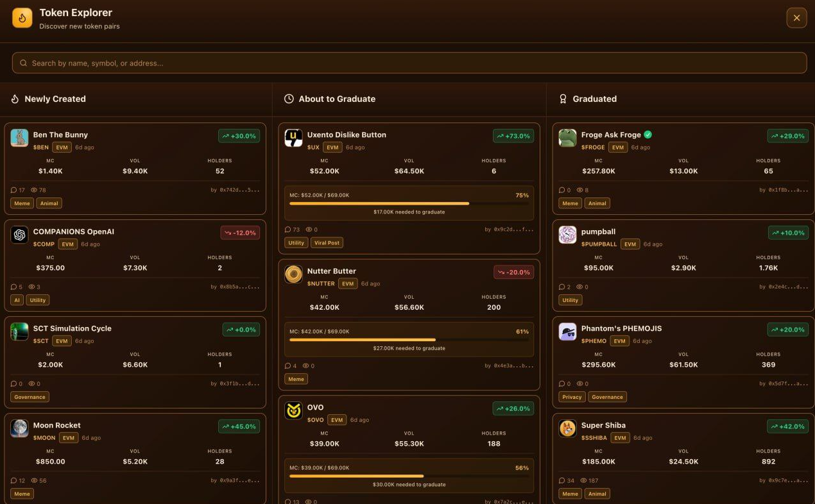The image size is (815, 504).
Task: Click the Ben The Bunny token avatar
Action: [x=19, y=138]
